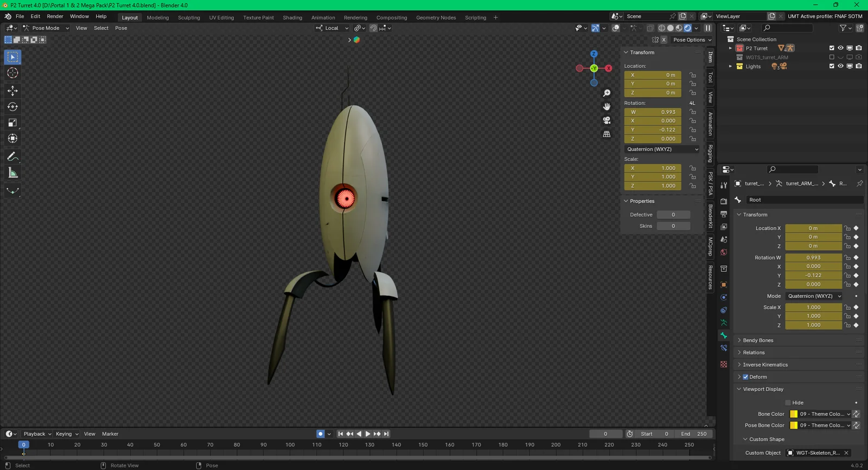
Task: Choose the Rotate tool
Action: click(12, 107)
